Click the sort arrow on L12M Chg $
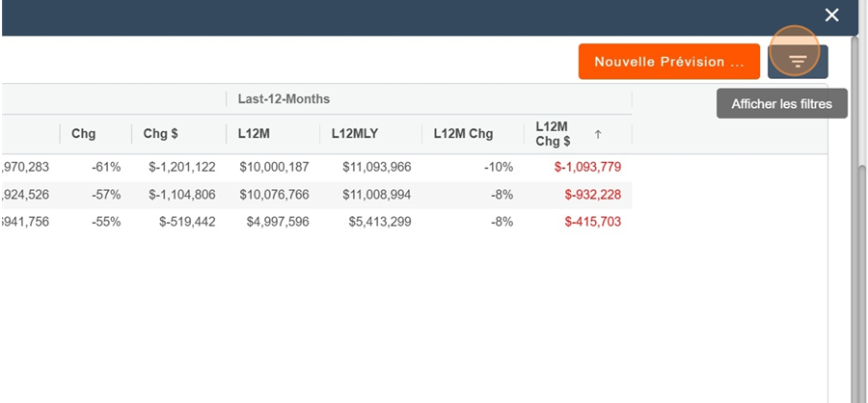 click(x=598, y=135)
